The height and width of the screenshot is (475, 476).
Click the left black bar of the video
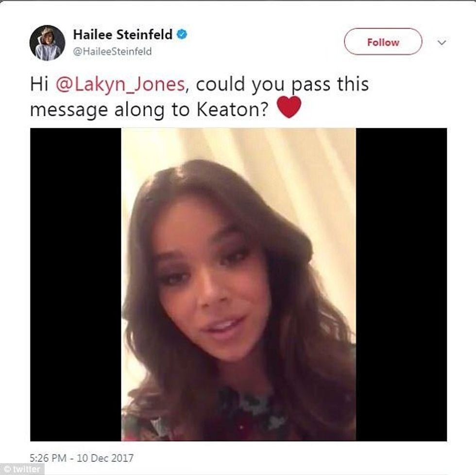[76, 284]
